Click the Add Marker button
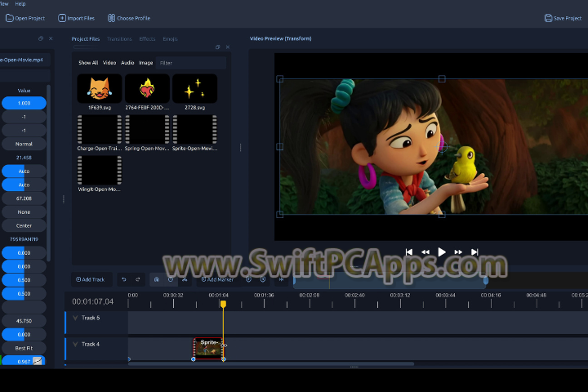The width and height of the screenshot is (588, 392). [x=217, y=279]
